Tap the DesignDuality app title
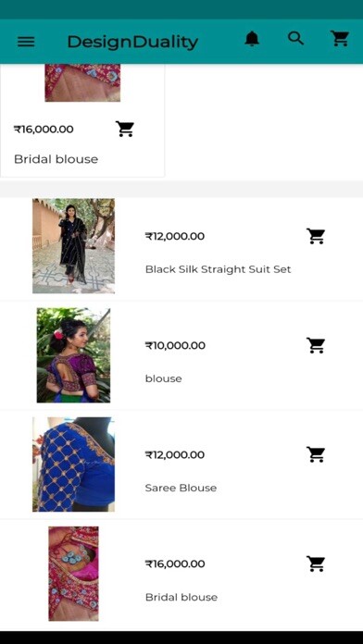Viewport: 363px width, 644px height. tap(132, 42)
